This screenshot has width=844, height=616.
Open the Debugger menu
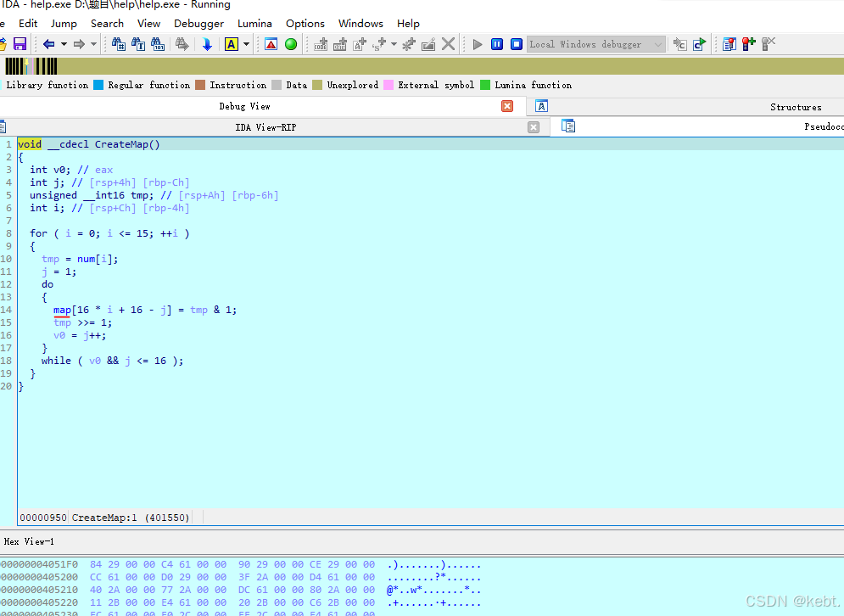[198, 23]
